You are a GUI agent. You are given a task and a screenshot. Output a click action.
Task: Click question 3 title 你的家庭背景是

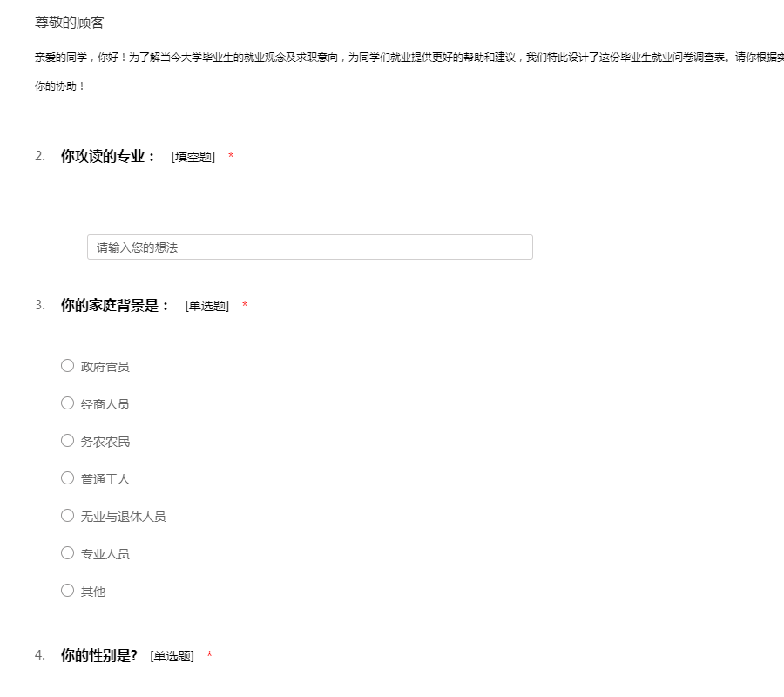click(115, 306)
